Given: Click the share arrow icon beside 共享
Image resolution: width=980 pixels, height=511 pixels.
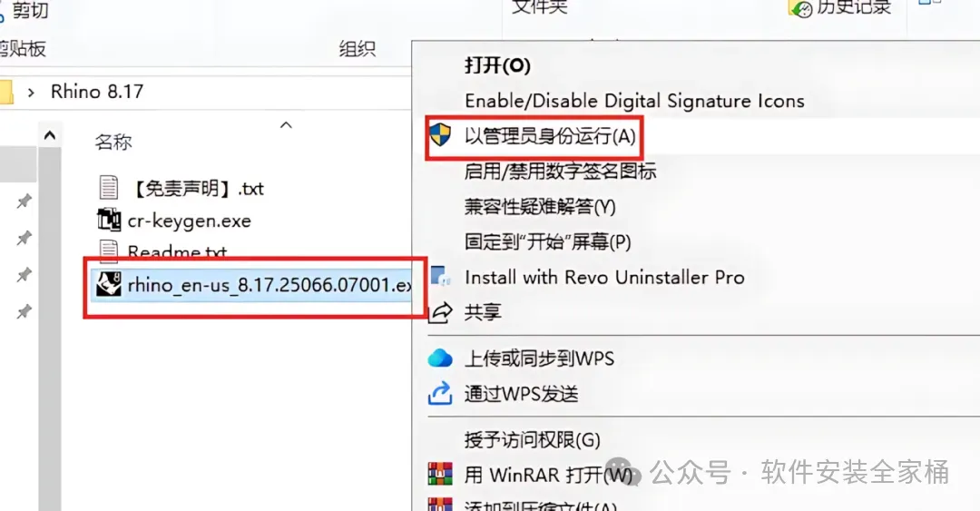Looking at the screenshot, I should [x=440, y=312].
